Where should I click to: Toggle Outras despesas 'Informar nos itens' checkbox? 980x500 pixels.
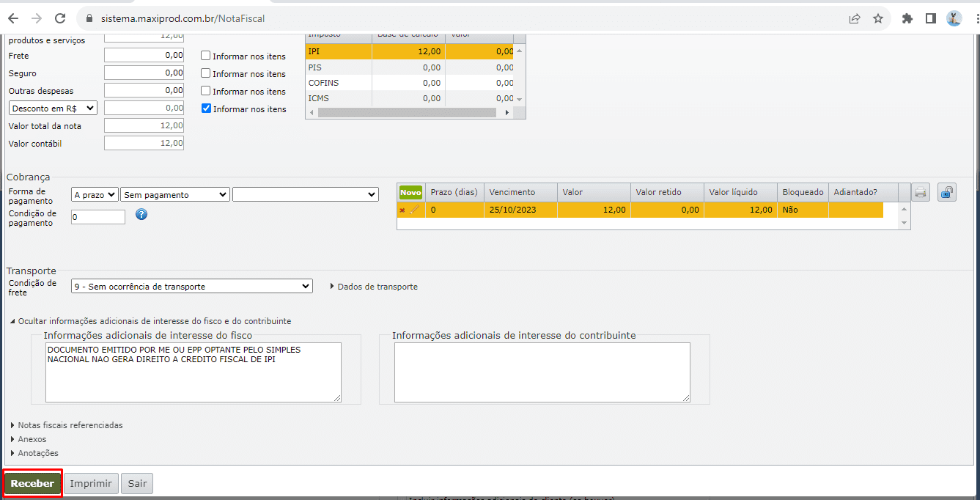click(x=206, y=91)
